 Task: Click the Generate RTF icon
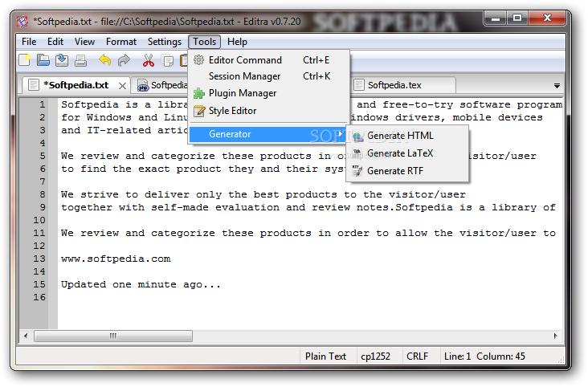point(357,171)
